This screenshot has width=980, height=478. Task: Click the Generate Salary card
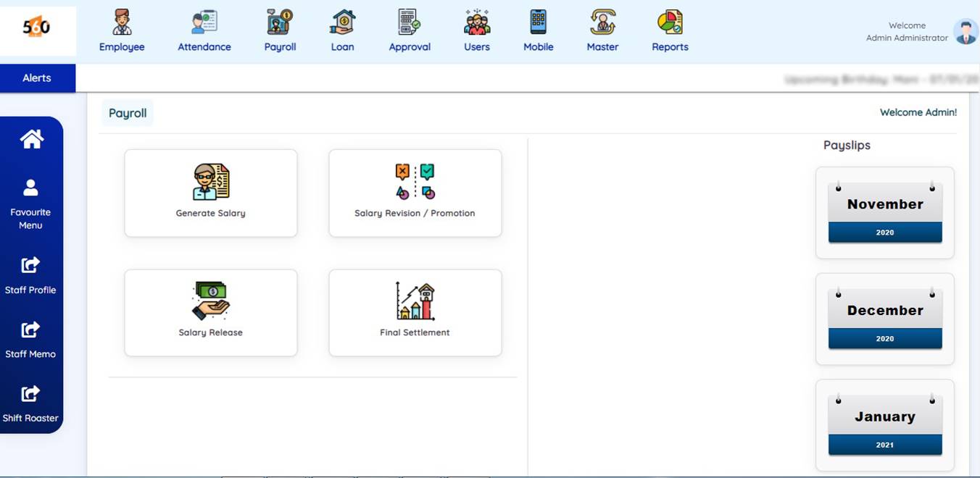point(211,193)
